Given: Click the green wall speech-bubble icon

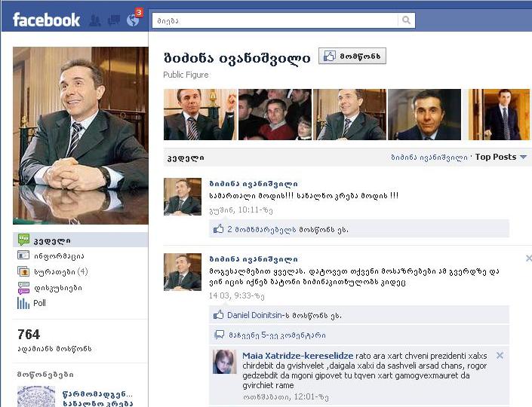Looking at the screenshot, I should coord(23,240).
